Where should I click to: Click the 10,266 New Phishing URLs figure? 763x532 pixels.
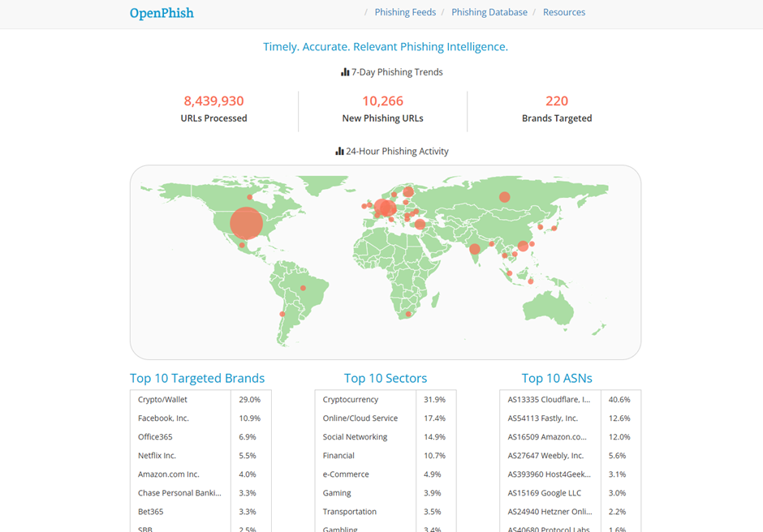(x=382, y=101)
